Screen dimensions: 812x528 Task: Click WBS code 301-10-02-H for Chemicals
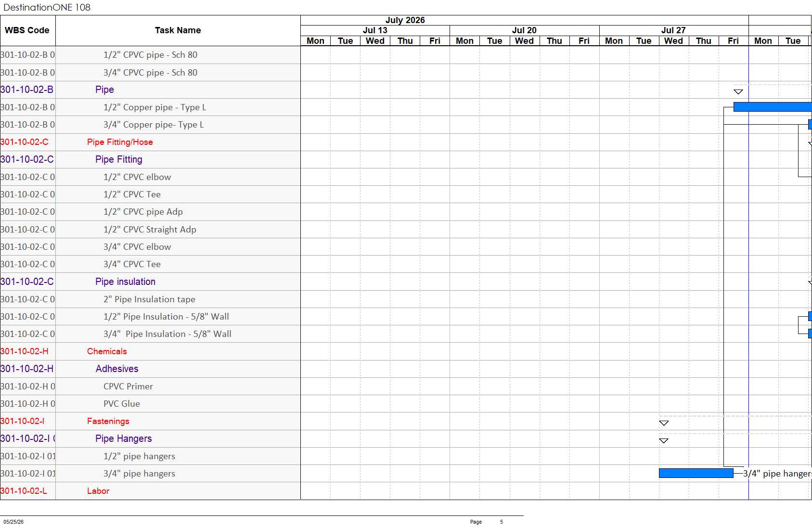(25, 351)
